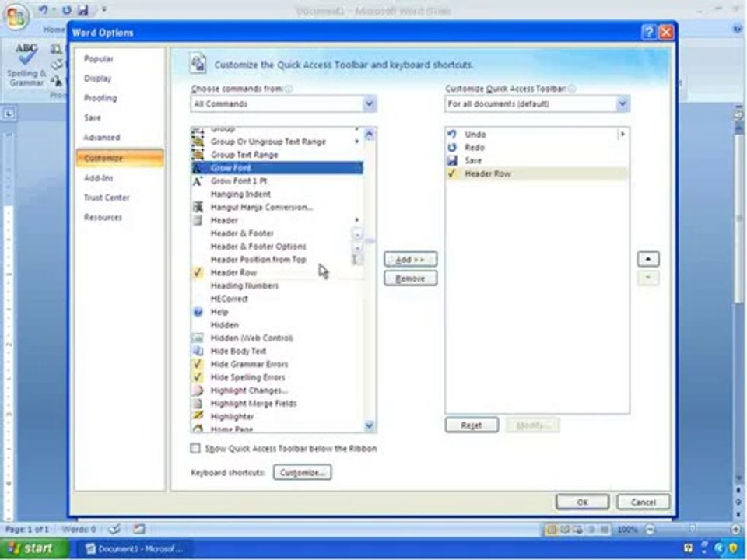Open Save category
This screenshot has width=747, height=560.
(x=93, y=117)
